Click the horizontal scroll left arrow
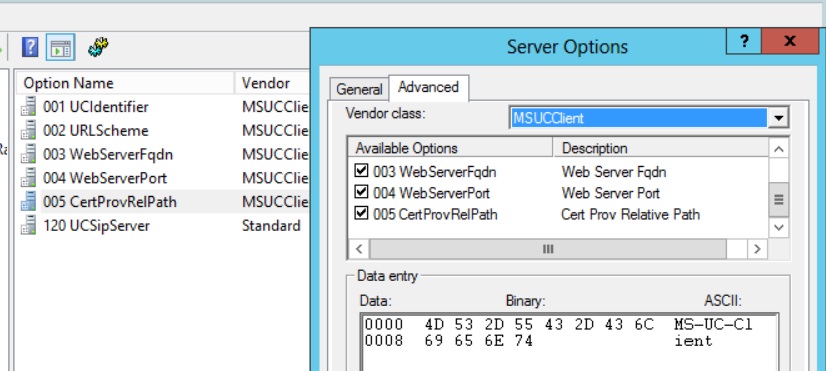This screenshot has height=371, width=826. [x=359, y=249]
